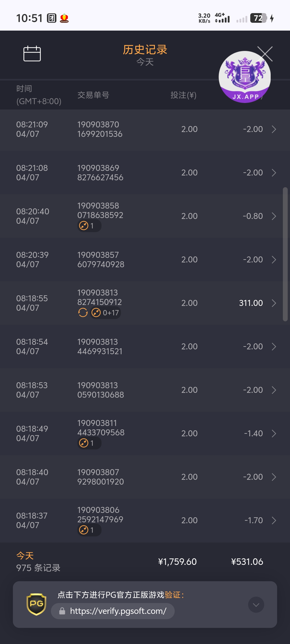Tap the 今天 date subtitle in header

pos(145,62)
